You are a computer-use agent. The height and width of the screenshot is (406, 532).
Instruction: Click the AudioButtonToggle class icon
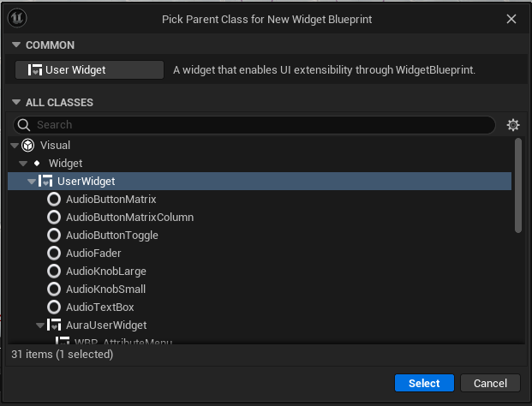(54, 236)
